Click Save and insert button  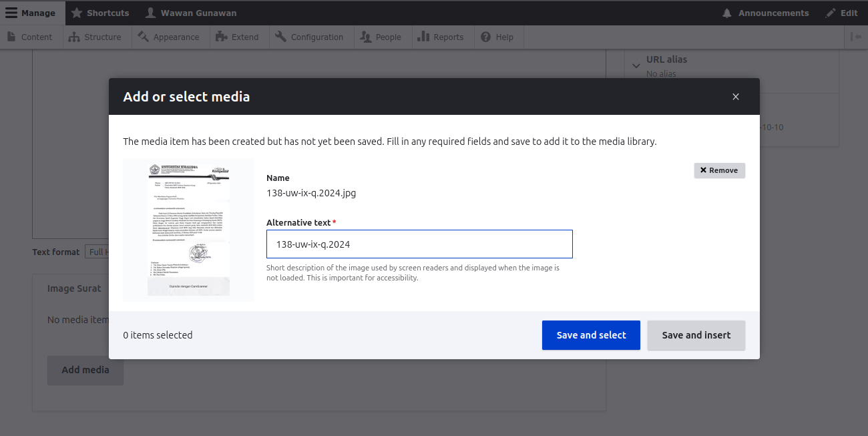pos(696,335)
